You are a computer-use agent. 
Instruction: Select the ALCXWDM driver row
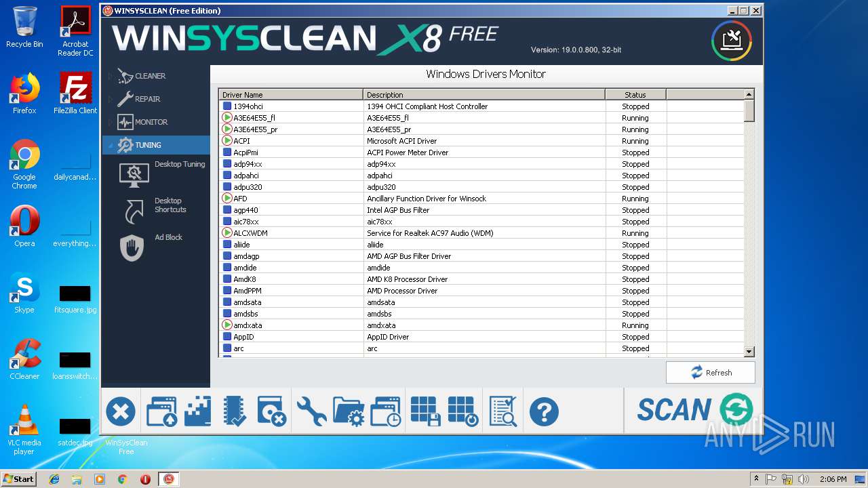pos(481,233)
